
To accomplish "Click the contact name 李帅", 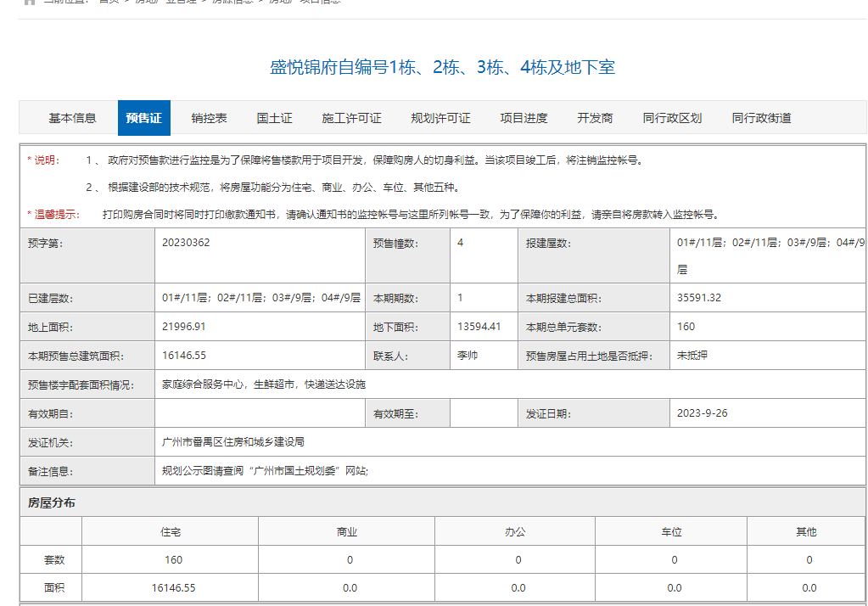I will (x=468, y=356).
